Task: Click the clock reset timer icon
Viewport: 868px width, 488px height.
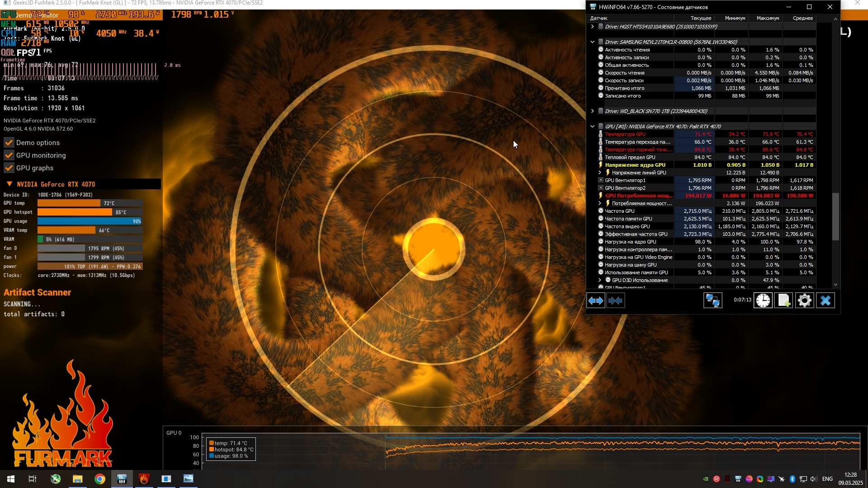Action: point(763,300)
